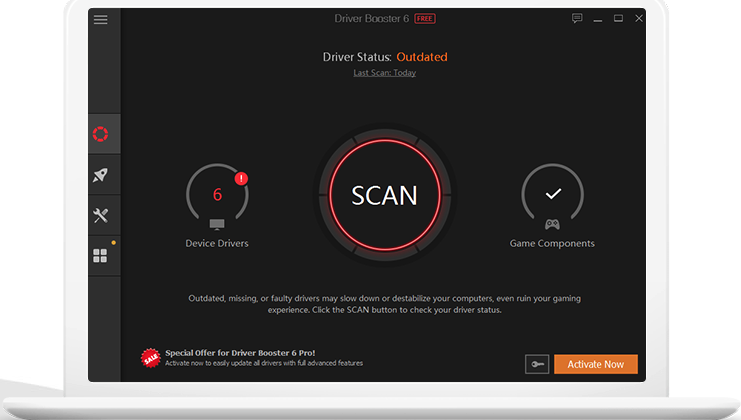
Task: Open the Action Center grid icon
Action: 100,256
